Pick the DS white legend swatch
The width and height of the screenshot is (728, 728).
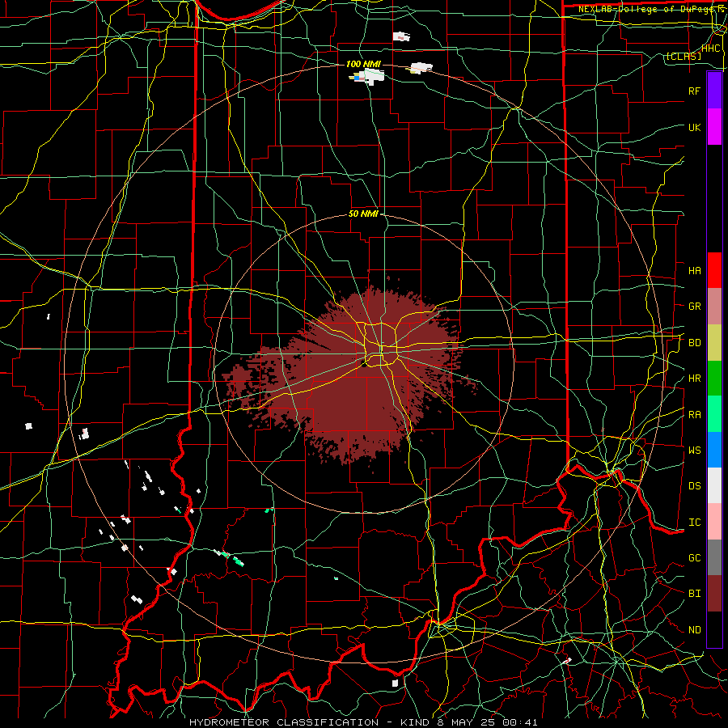pyautogui.click(x=714, y=485)
